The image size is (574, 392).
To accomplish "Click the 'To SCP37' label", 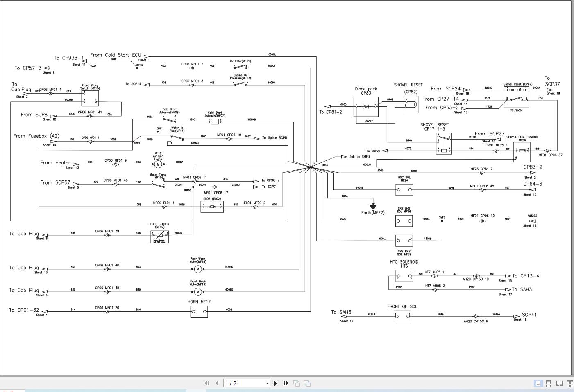I will coord(552,81).
